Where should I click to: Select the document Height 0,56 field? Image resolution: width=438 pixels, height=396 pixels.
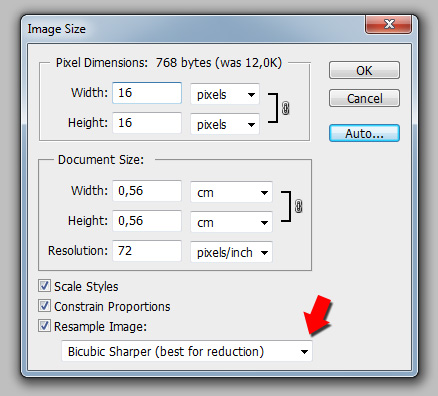pyautogui.click(x=147, y=221)
